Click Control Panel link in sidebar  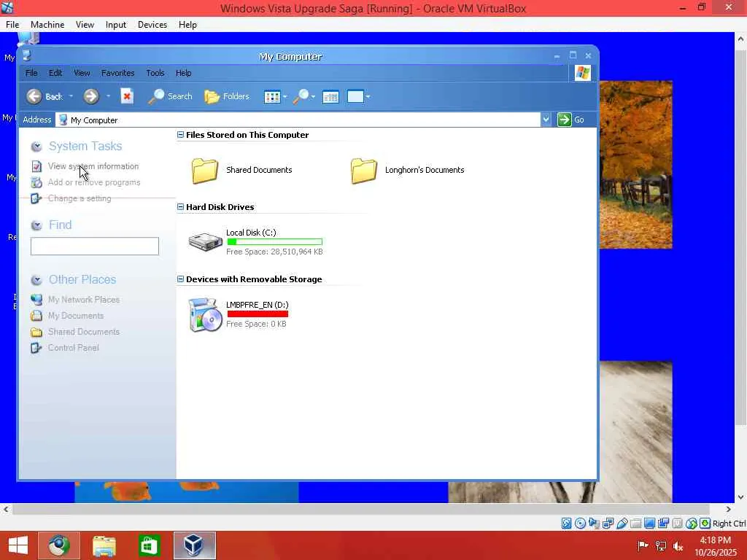click(74, 348)
